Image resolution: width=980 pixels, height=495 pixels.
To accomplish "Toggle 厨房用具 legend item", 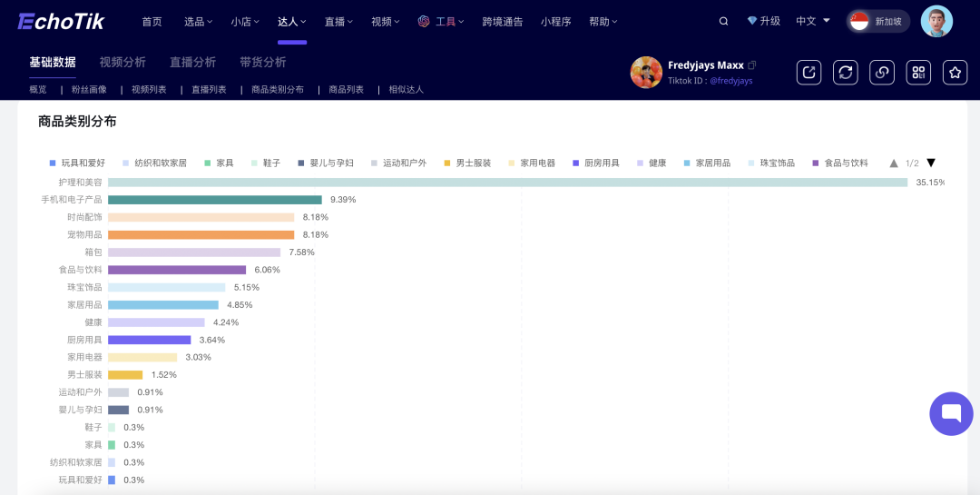I will pyautogui.click(x=596, y=163).
